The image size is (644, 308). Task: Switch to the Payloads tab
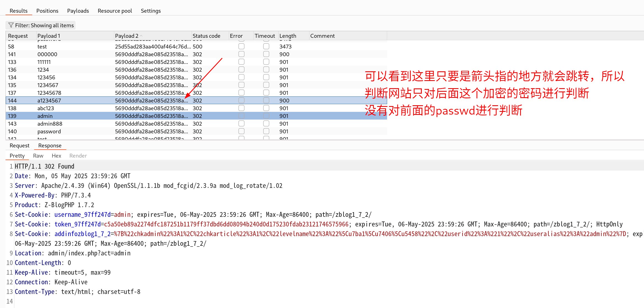tap(78, 11)
